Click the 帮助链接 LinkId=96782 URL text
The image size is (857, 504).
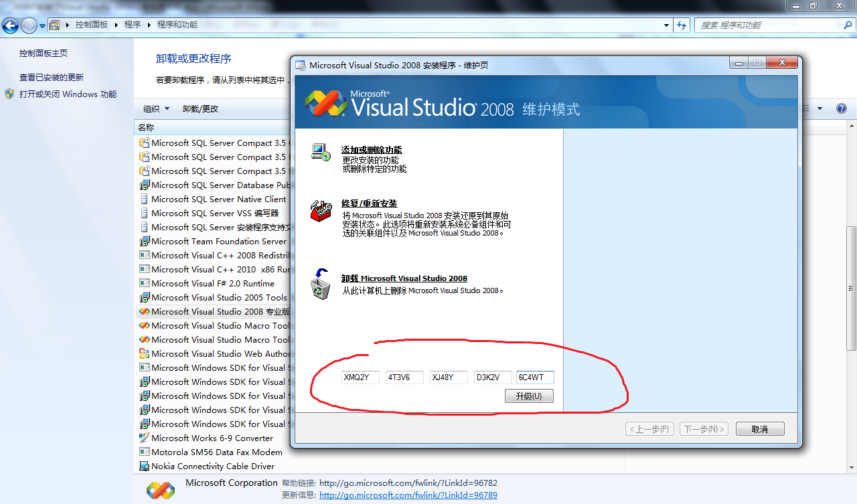pyautogui.click(x=408, y=483)
